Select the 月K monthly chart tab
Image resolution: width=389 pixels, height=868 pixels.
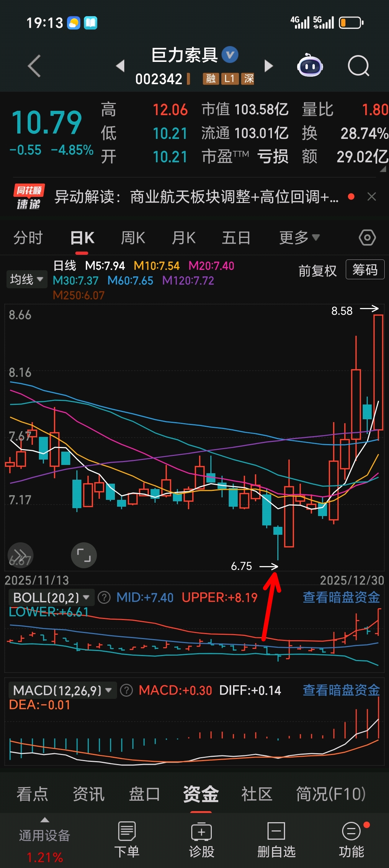pyautogui.click(x=184, y=238)
